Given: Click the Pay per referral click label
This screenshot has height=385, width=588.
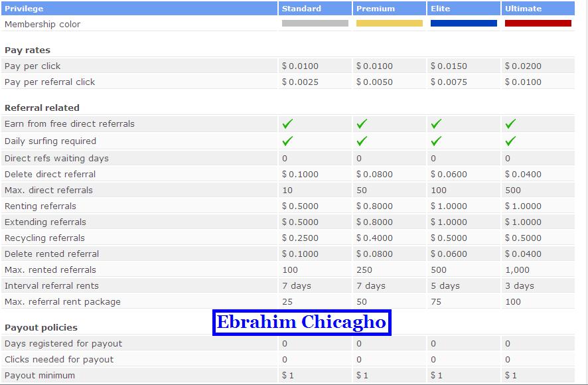Looking at the screenshot, I should pos(50,82).
